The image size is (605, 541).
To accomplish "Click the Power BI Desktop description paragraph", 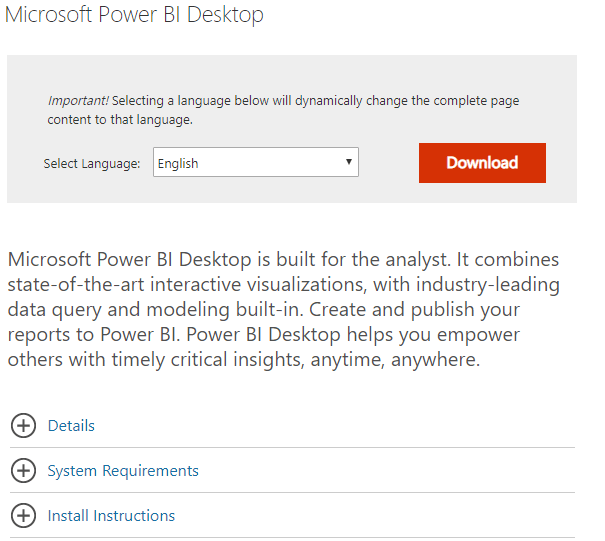I will coord(284,309).
